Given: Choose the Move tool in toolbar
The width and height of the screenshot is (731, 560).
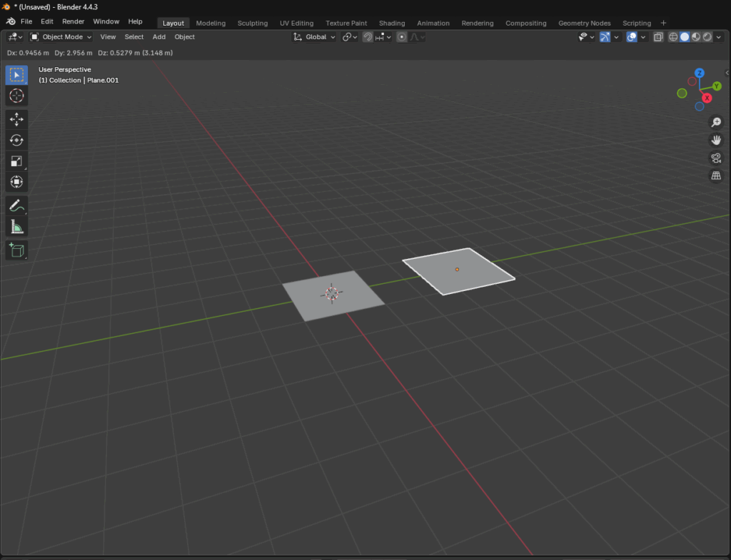Looking at the screenshot, I should click(x=16, y=119).
